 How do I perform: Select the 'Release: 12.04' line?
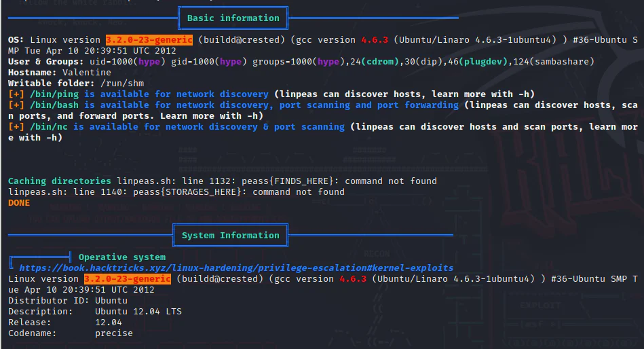click(x=65, y=323)
